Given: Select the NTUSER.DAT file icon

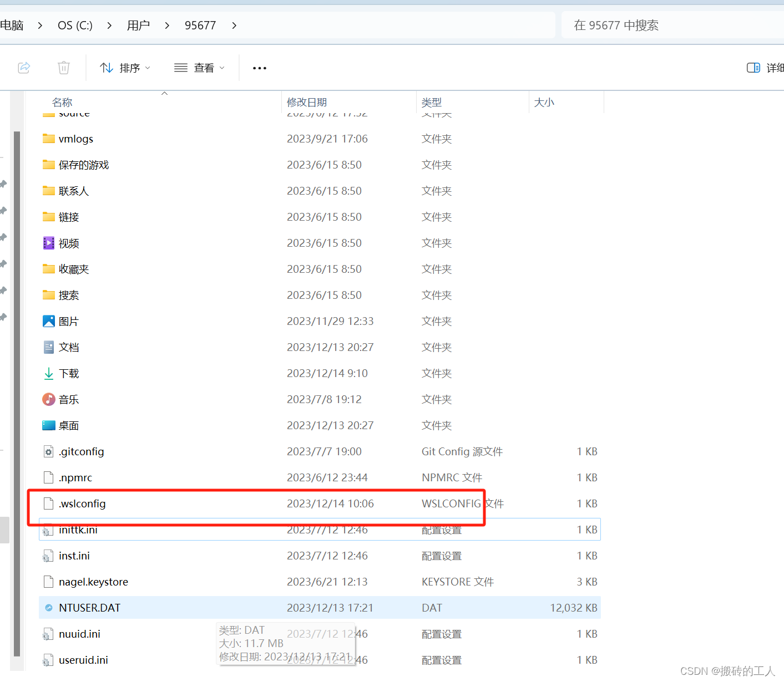Looking at the screenshot, I should (x=49, y=608).
